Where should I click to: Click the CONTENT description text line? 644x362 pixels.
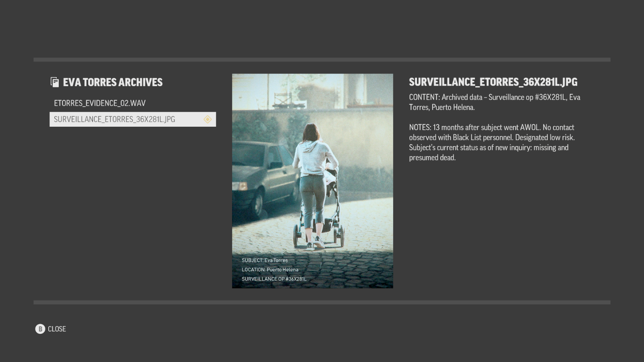(495, 102)
